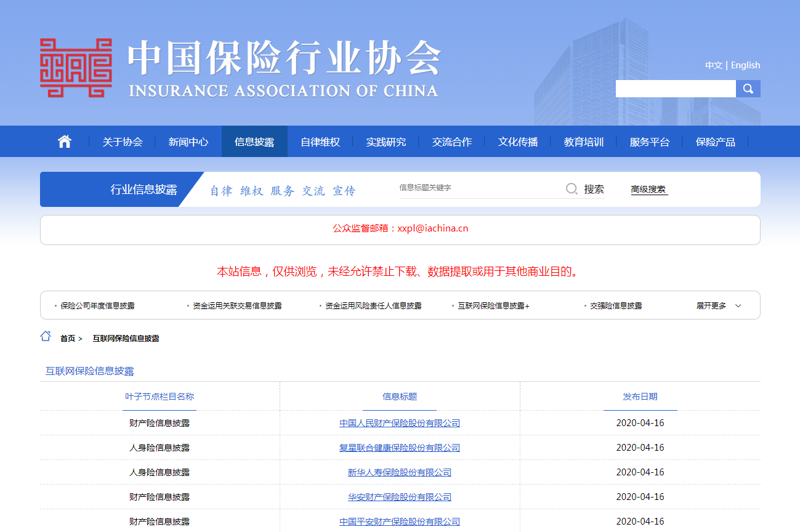The width and height of the screenshot is (800, 532).
Task: Select 交强险信息披露 category link
Action: [x=616, y=306]
